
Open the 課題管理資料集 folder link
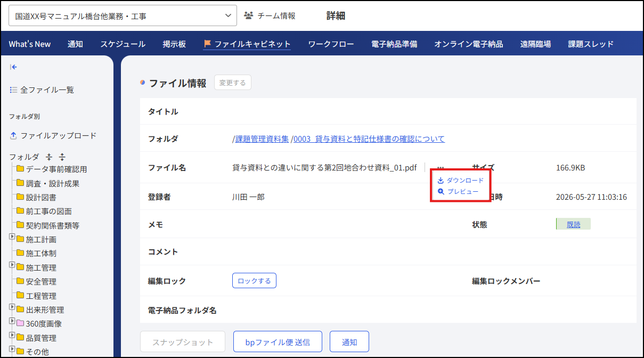pos(262,139)
